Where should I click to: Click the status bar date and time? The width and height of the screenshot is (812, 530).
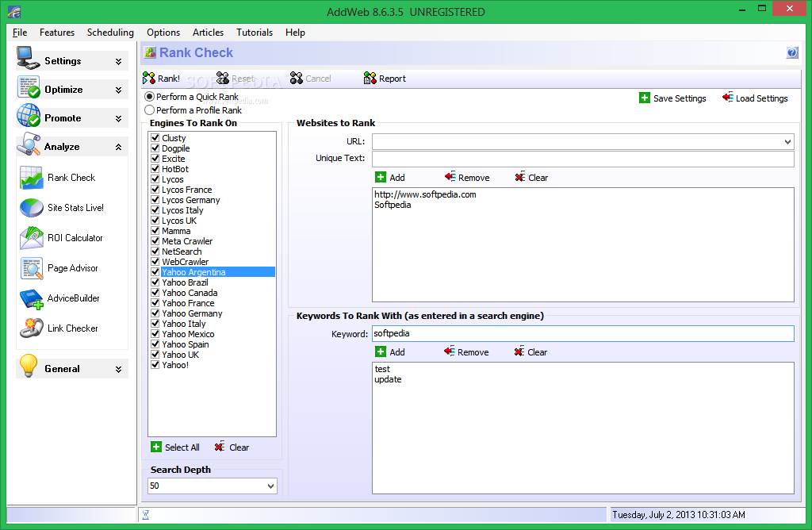point(679,514)
